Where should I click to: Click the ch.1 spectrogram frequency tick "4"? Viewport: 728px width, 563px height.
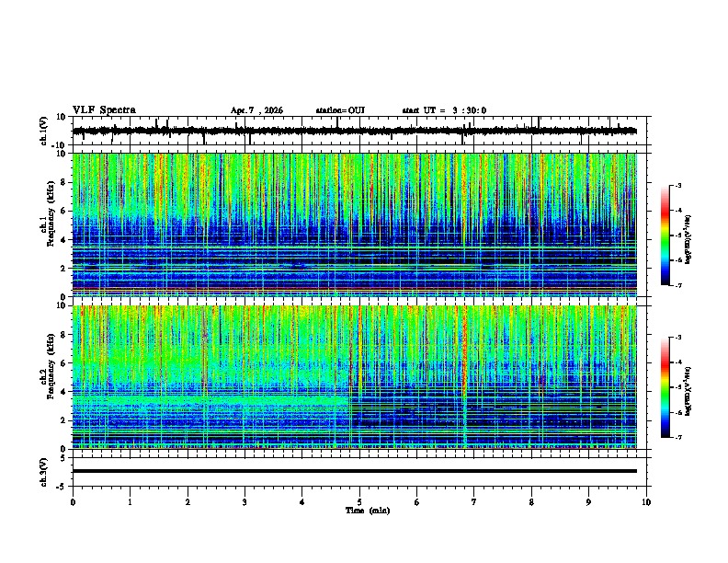click(x=63, y=240)
